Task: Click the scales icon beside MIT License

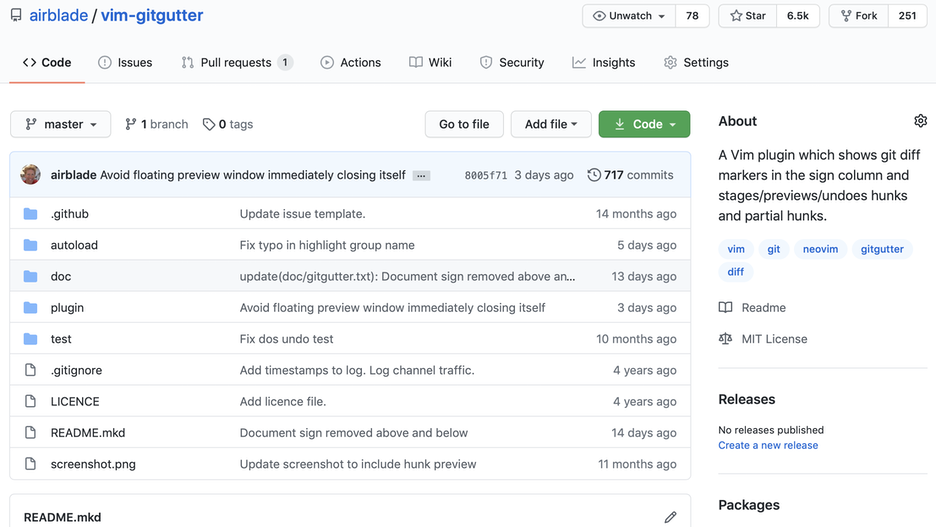Action: 725,339
